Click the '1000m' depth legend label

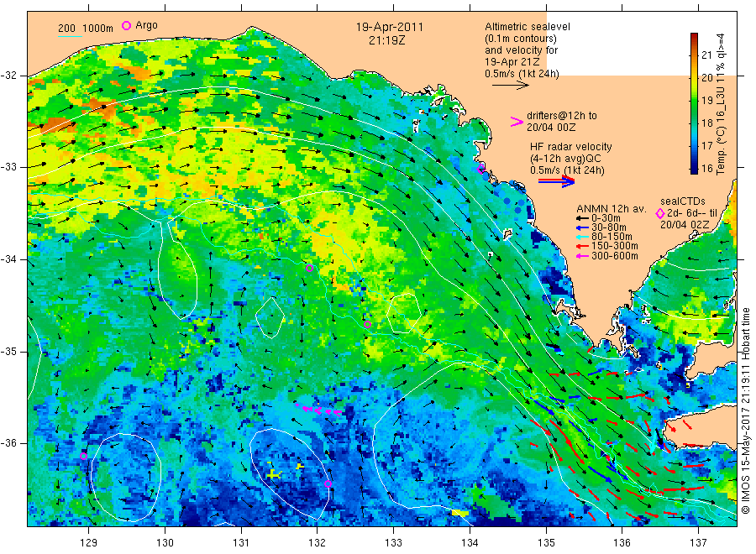tap(97, 29)
